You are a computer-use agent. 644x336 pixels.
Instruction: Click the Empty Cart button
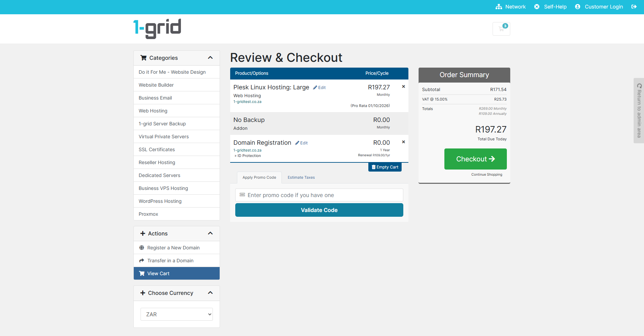tap(385, 167)
